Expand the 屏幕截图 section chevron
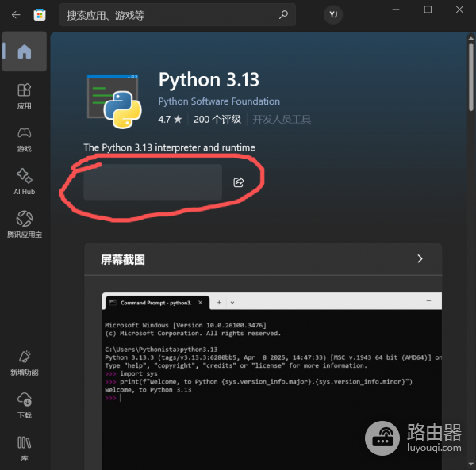 click(420, 258)
